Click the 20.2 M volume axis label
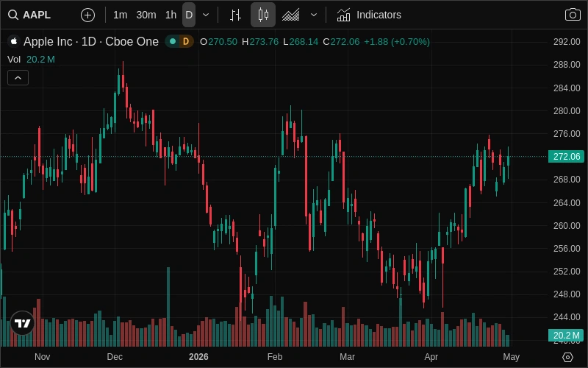 (566, 336)
